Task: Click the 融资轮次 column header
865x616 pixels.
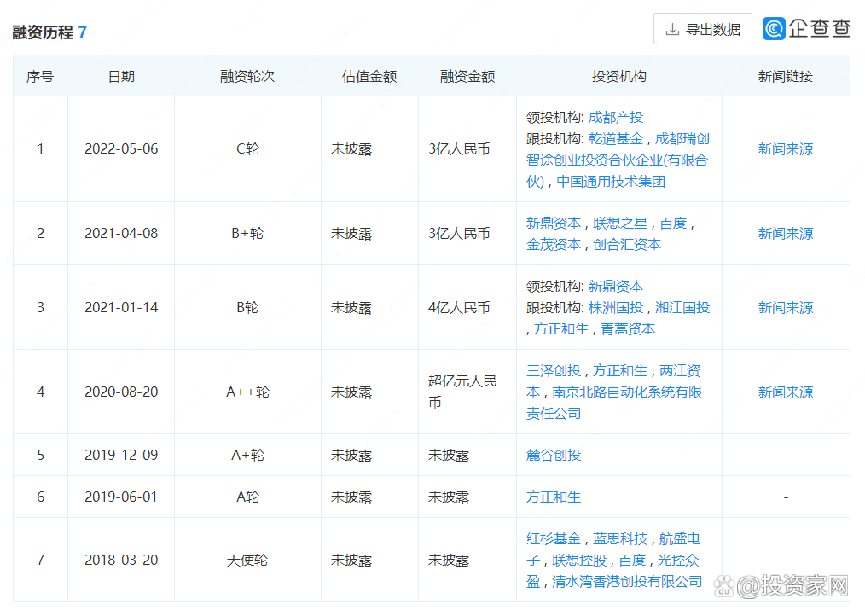Action: click(247, 76)
